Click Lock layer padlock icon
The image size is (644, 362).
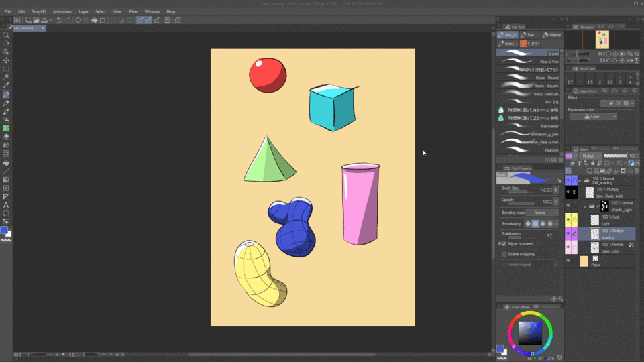coord(592,163)
